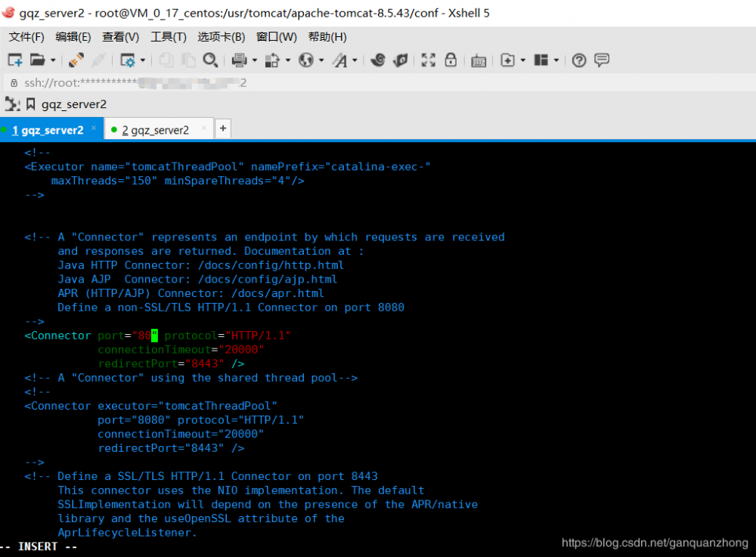756x557 pixels.
Task: Activate the full screen toolbar icon
Action: click(x=427, y=60)
